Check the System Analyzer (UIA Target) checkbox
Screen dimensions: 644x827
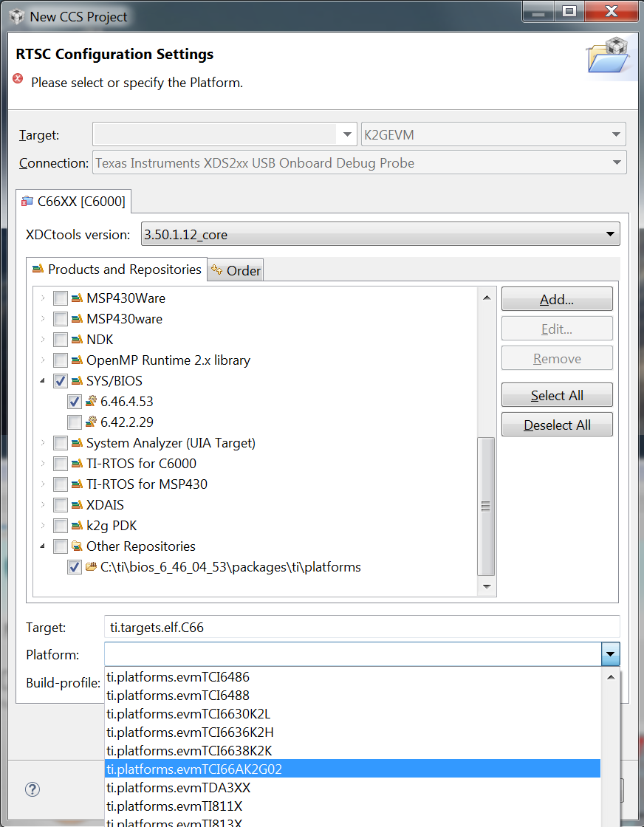(61, 443)
